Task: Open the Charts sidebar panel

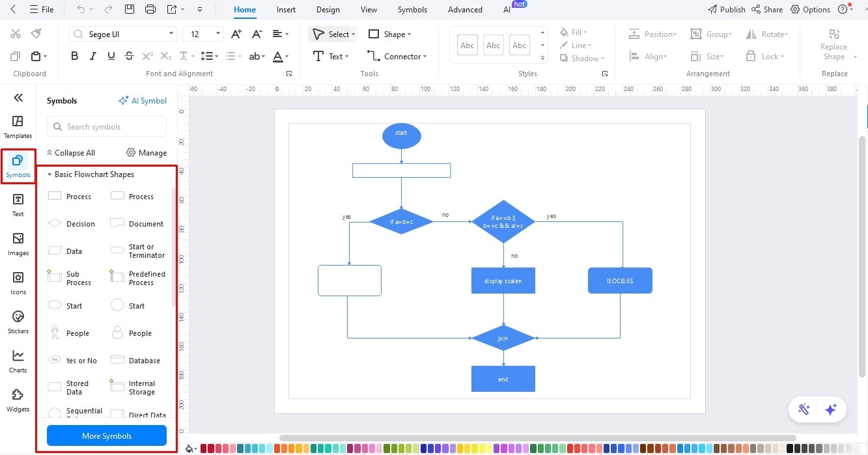Action: [x=18, y=361]
